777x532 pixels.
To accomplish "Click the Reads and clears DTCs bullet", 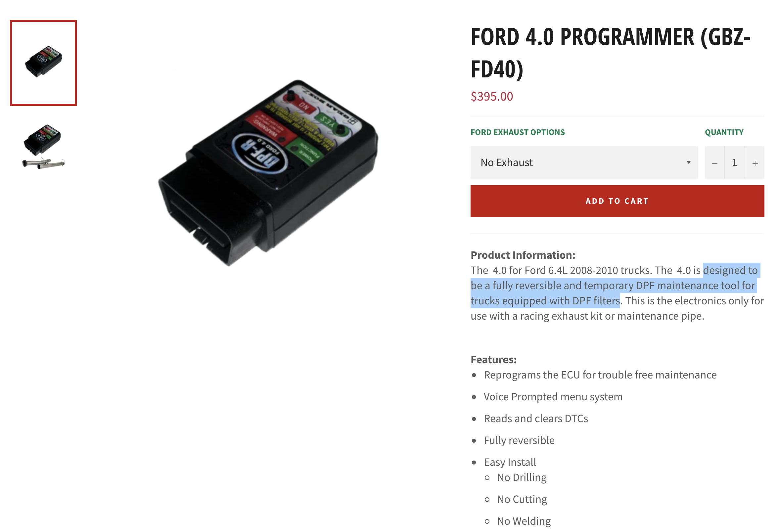I will [536, 419].
